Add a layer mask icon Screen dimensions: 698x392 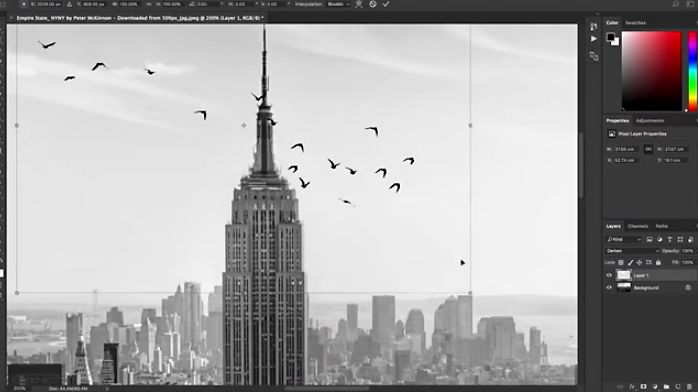643,387
